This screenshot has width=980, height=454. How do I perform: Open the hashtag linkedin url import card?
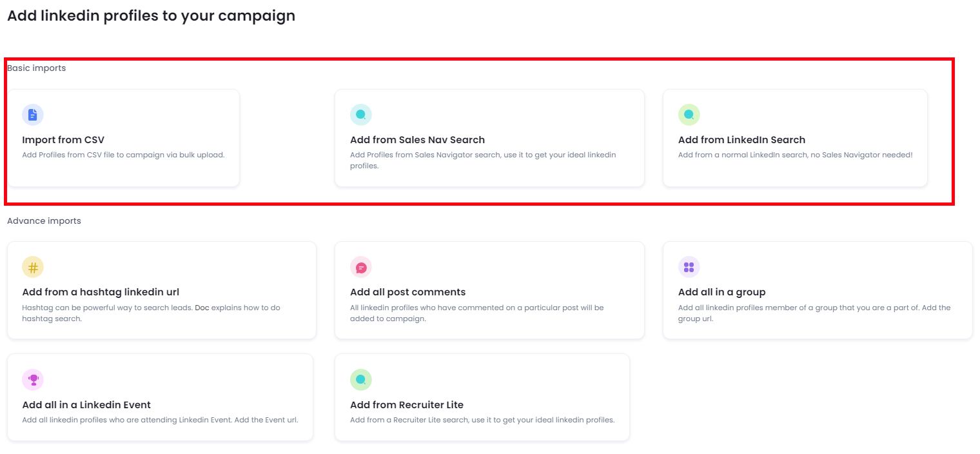[x=160, y=290]
